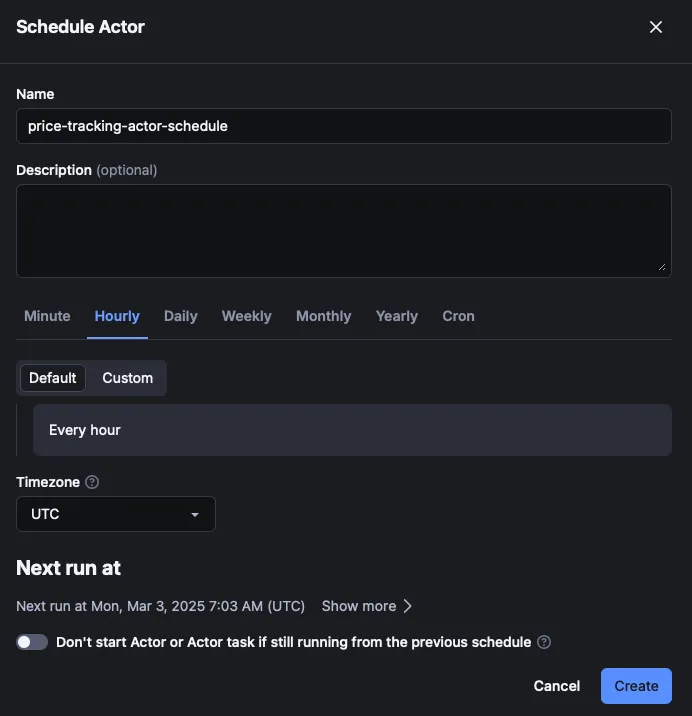Switch to the Minute tab
Viewport: 692px width, 716px height.
point(47,316)
